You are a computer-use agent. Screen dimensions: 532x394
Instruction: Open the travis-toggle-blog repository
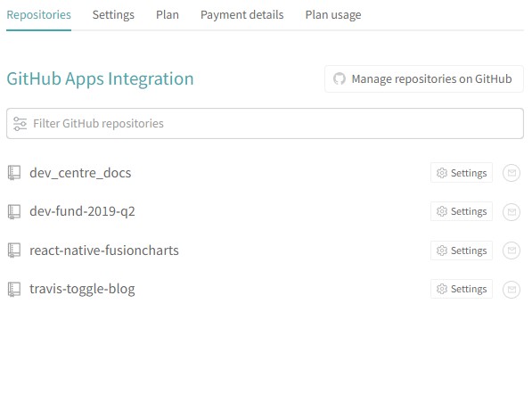(82, 289)
